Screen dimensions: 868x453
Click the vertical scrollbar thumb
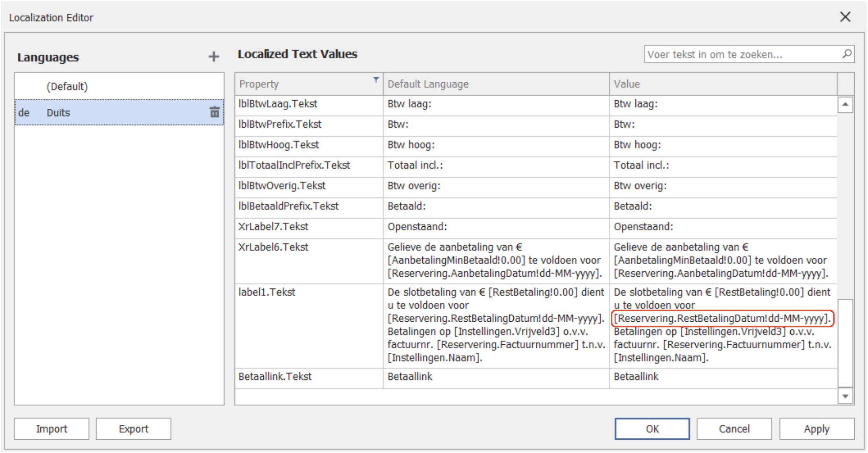[x=845, y=342]
